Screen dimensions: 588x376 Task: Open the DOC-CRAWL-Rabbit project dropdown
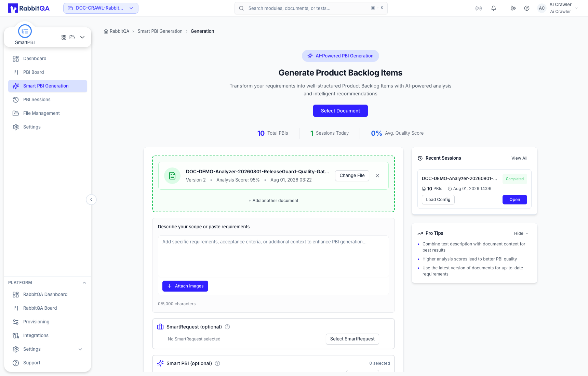(101, 8)
